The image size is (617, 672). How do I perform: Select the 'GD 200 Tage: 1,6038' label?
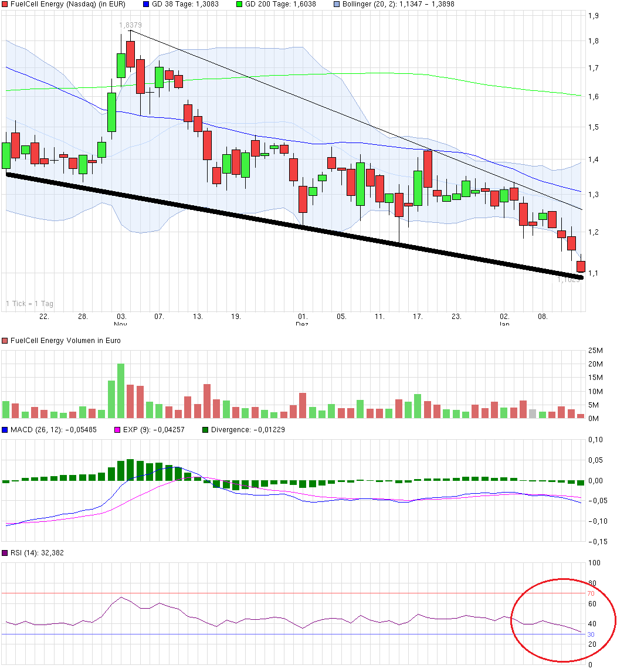[280, 4]
